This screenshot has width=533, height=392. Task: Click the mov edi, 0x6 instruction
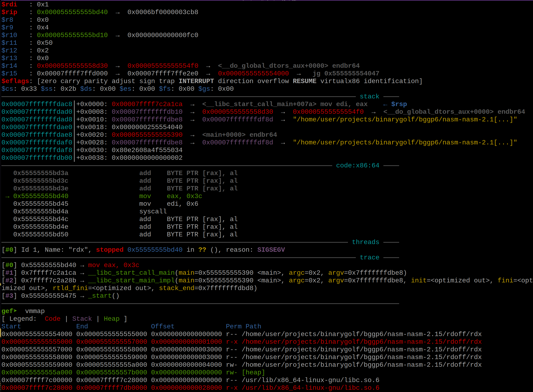(168, 204)
